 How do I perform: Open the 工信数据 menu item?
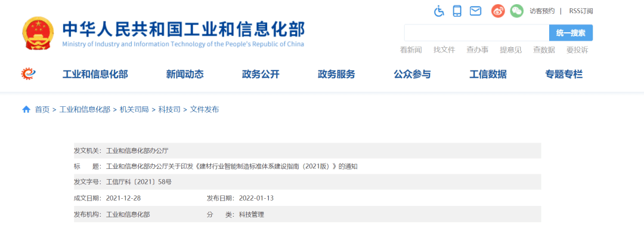tap(488, 75)
